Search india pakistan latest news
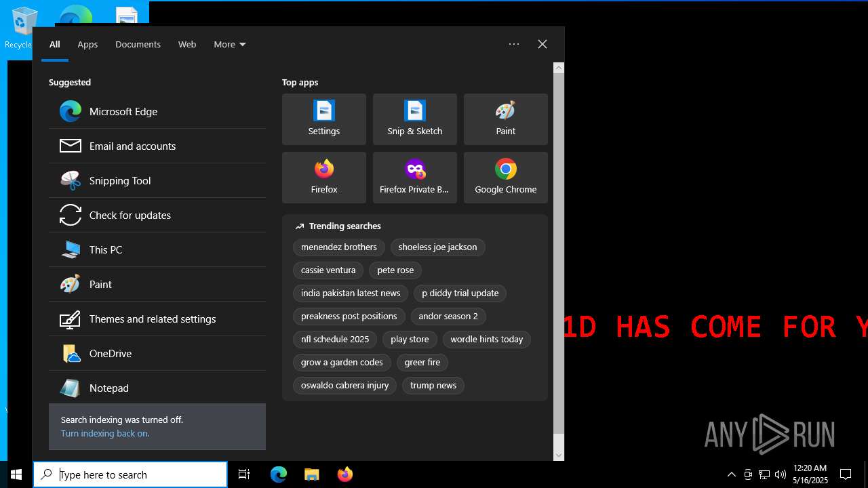Image resolution: width=868 pixels, height=488 pixels. point(351,293)
